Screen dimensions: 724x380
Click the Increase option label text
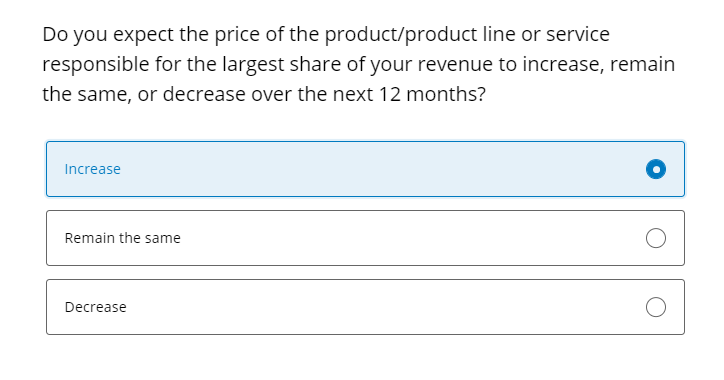coord(92,169)
